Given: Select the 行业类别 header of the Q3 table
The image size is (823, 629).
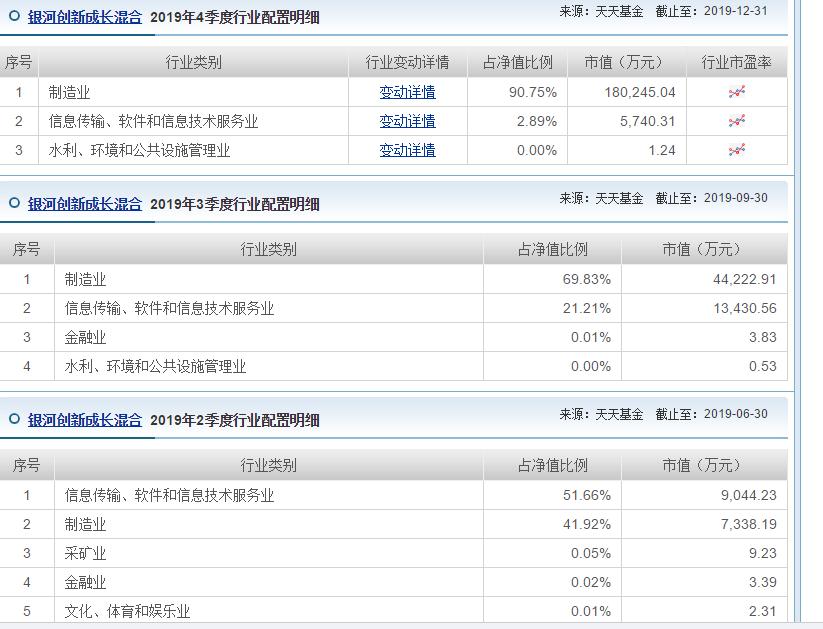Looking at the screenshot, I should click(x=268, y=248).
